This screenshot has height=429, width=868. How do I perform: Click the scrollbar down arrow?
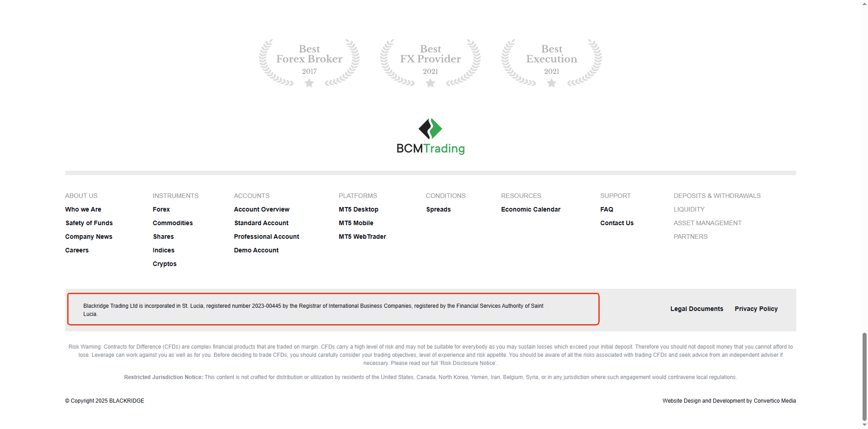pos(864,425)
